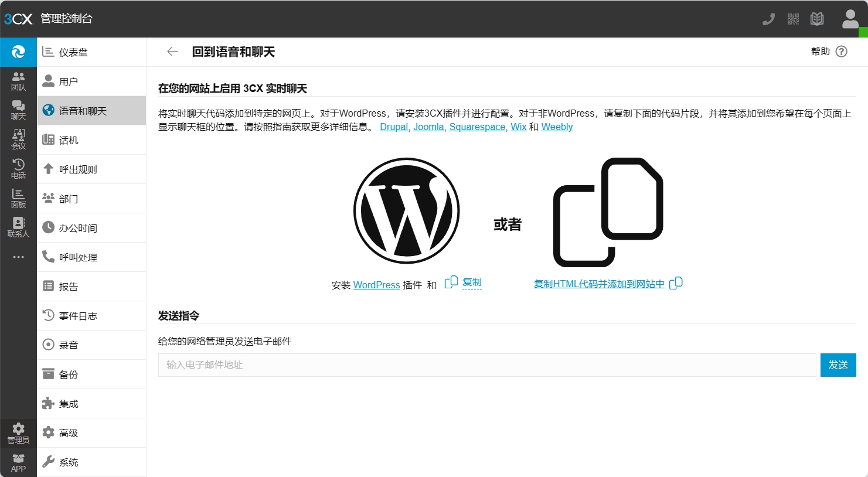Image resolution: width=868 pixels, height=477 pixels.
Task: Open the 联系人 contacts icon
Action: 18,227
